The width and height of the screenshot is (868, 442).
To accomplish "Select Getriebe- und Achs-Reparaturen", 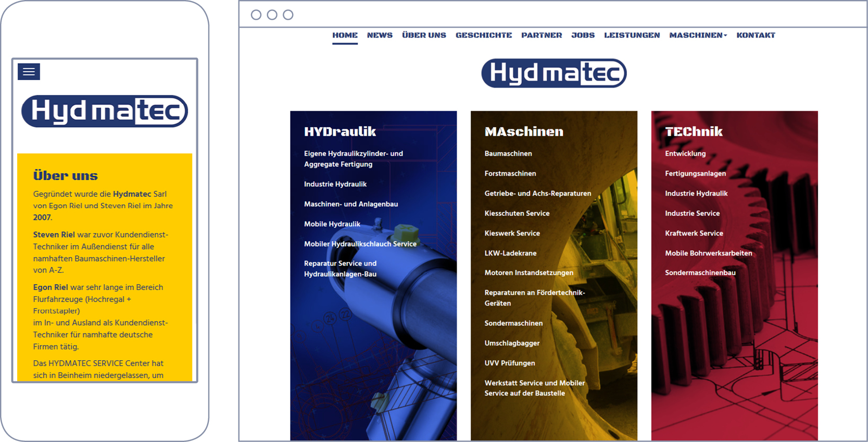I will click(x=538, y=193).
